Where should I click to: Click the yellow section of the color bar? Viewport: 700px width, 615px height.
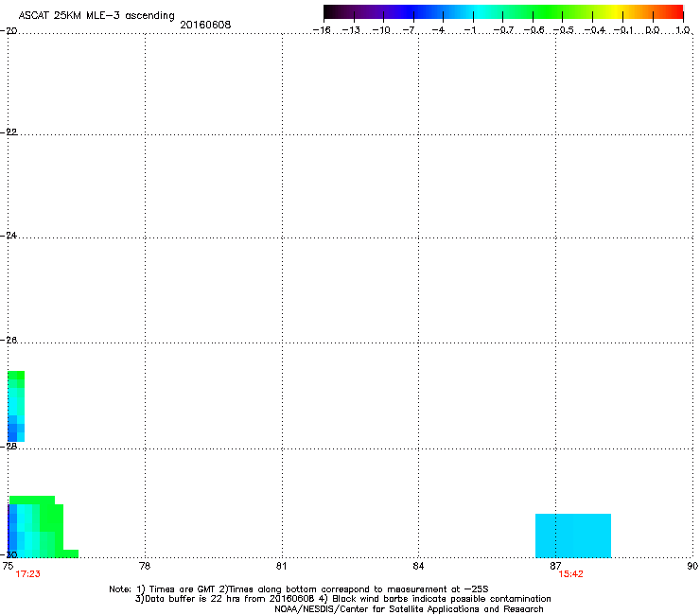[x=618, y=12]
